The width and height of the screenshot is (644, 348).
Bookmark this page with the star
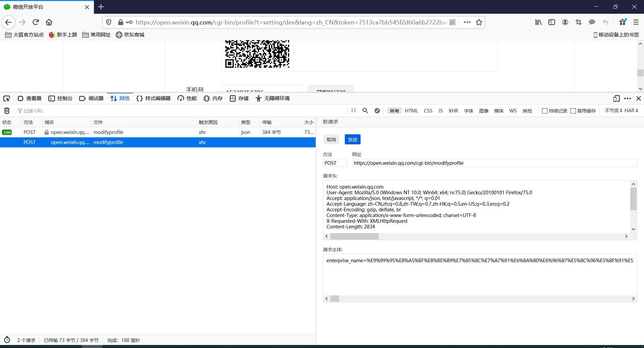click(x=479, y=22)
